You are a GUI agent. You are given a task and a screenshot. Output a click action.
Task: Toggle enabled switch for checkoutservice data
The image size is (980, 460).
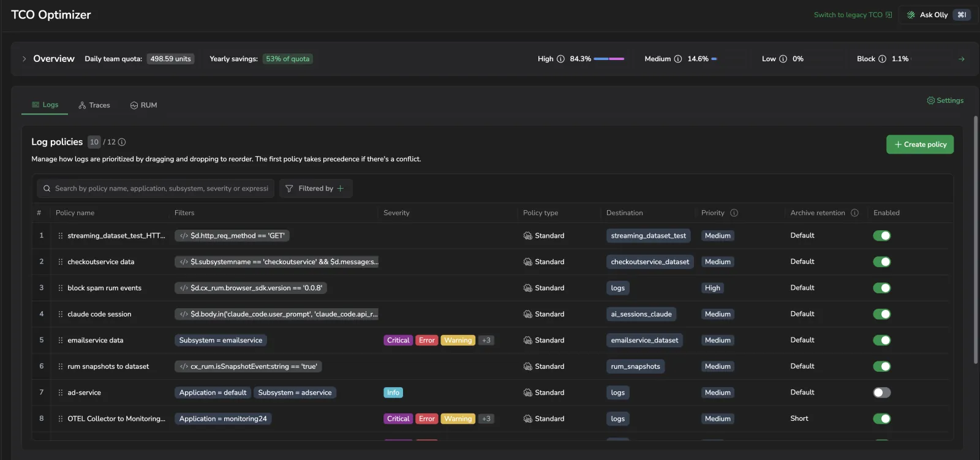pyautogui.click(x=882, y=262)
